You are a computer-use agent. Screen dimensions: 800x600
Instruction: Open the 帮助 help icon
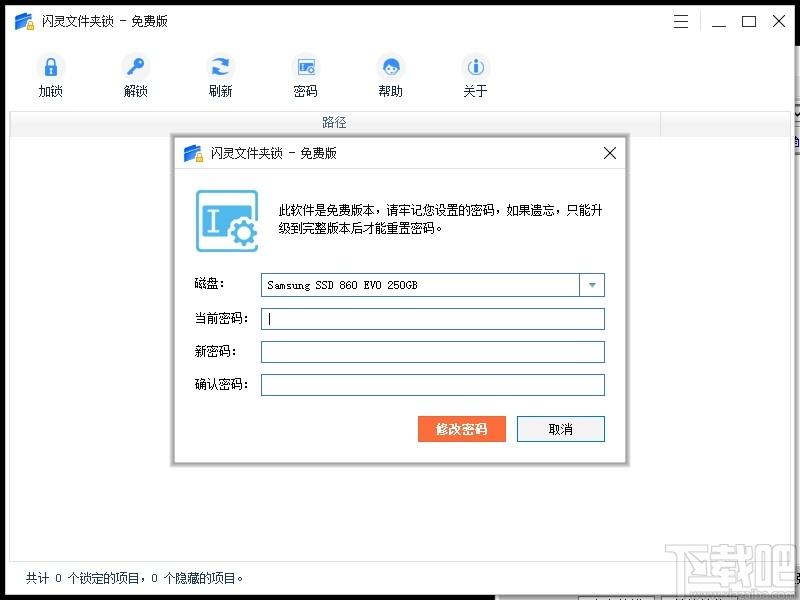coord(391,77)
